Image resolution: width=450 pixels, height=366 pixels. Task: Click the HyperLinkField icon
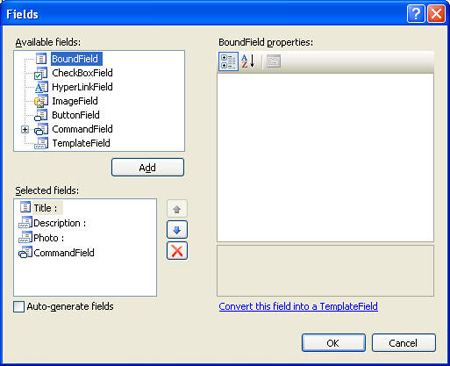pyautogui.click(x=41, y=87)
